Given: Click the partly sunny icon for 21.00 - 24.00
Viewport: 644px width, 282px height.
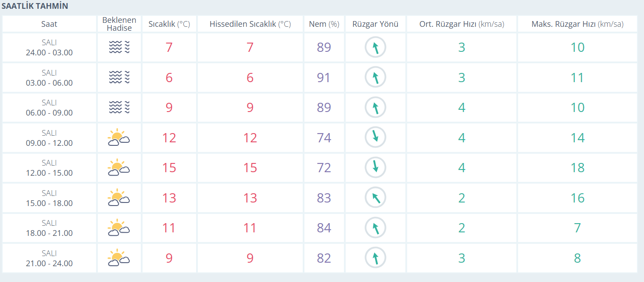Looking at the screenshot, I should tap(119, 258).
